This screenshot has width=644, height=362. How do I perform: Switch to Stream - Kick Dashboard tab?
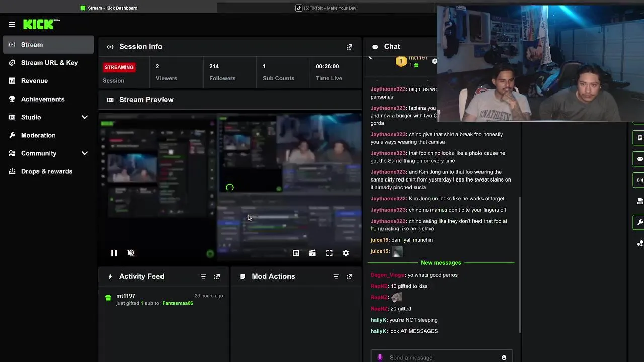tap(109, 8)
